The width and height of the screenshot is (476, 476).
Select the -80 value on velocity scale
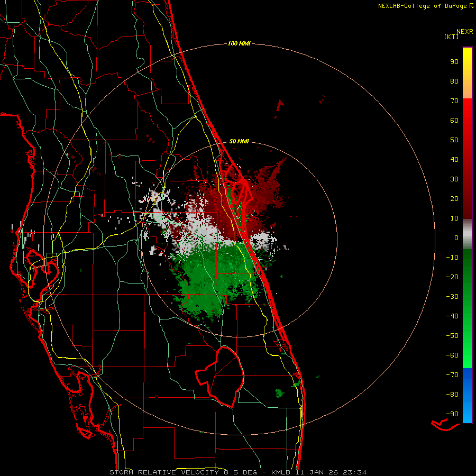(x=452, y=395)
